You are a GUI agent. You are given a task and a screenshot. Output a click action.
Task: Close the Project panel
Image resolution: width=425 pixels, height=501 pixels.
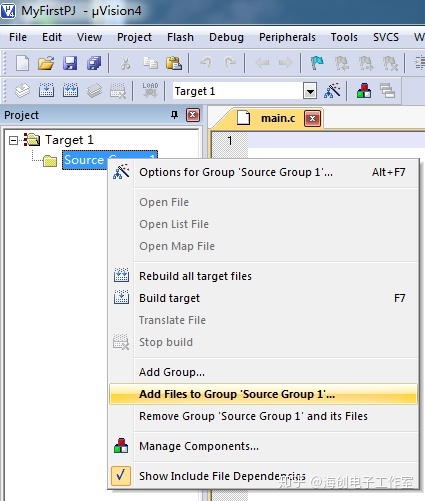[x=193, y=115]
